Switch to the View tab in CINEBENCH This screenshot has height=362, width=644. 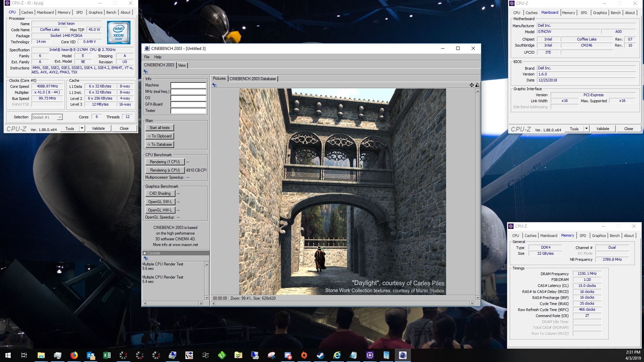182,65
